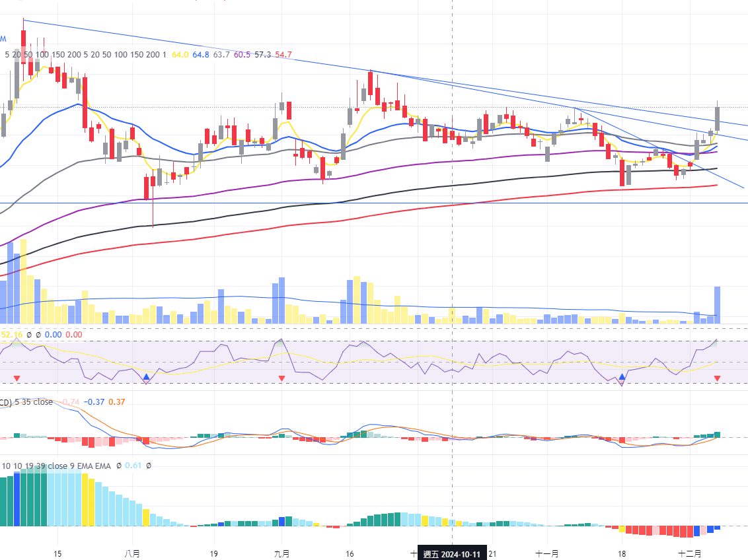Click the 十一月 label on the time axis
Screen dimensions: 748x560
pyautogui.click(x=546, y=554)
